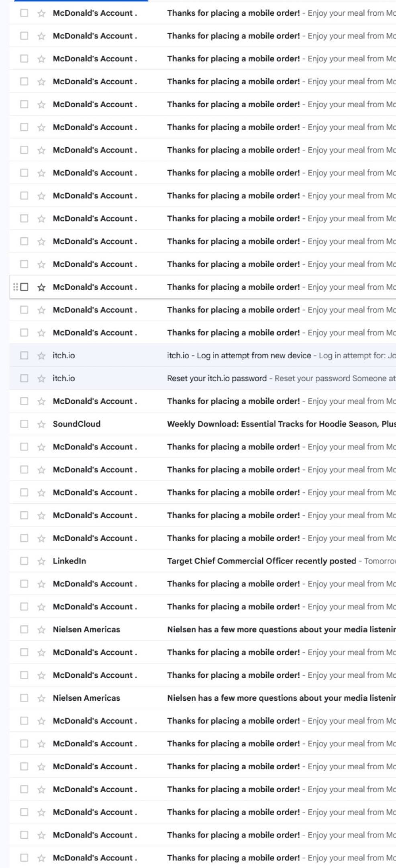Screen dimensions: 396x868
Task: Click itch.io sender name in the password reset row
Action: [64, 378]
